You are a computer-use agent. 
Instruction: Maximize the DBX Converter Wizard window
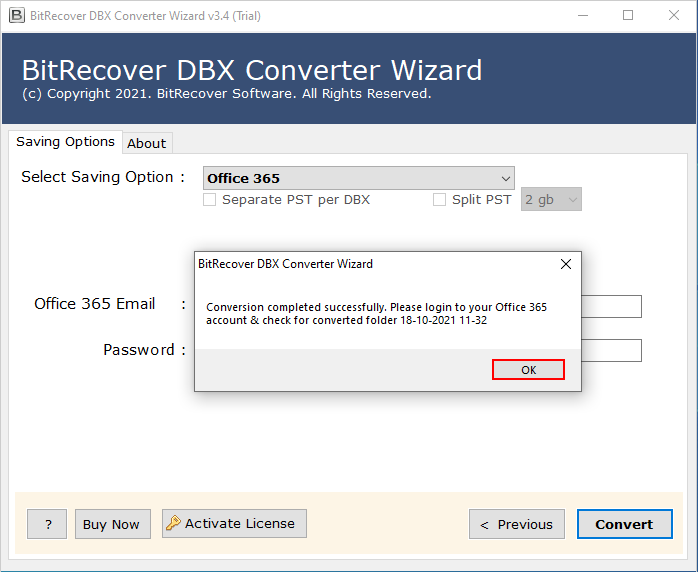pos(628,15)
